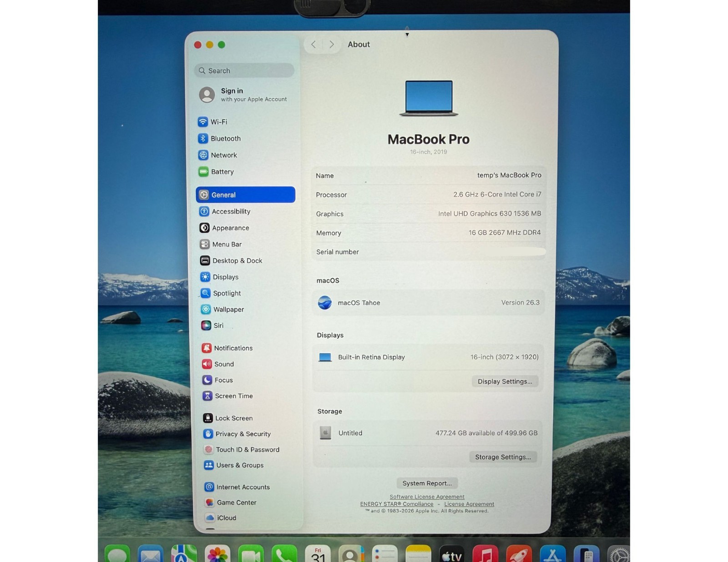Go back with the left chevron
This screenshot has height=562, width=728.
pos(313,45)
